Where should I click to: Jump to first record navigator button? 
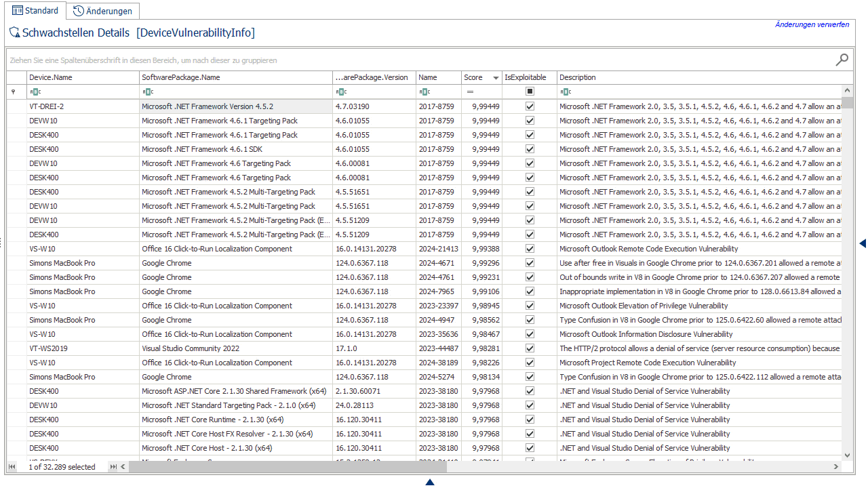pos(12,467)
